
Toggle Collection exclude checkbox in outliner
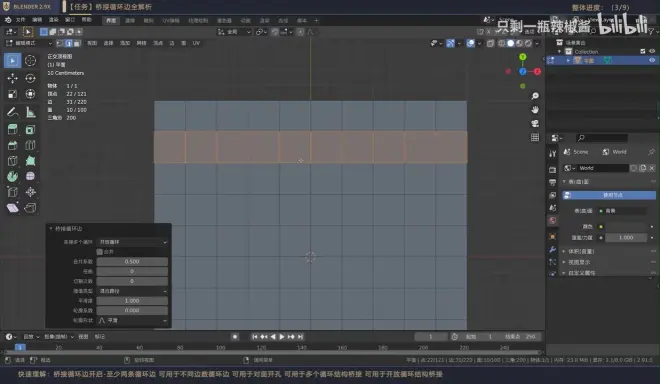coord(642,51)
